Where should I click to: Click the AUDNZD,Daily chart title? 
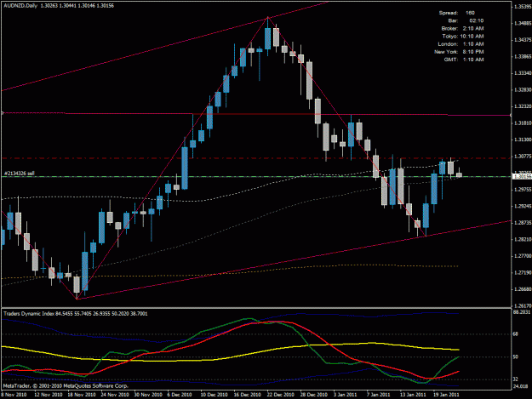pos(59,6)
